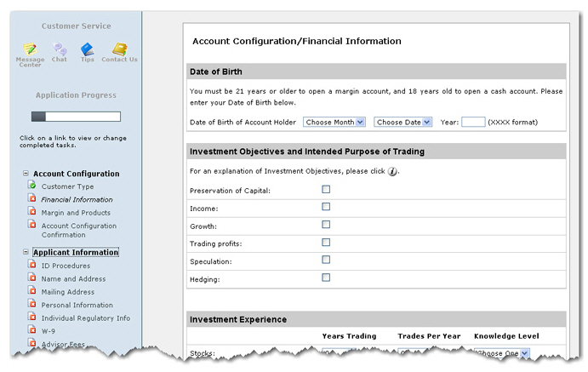Open the Message Center icon
The height and width of the screenshot is (372, 588).
pyautogui.click(x=30, y=49)
